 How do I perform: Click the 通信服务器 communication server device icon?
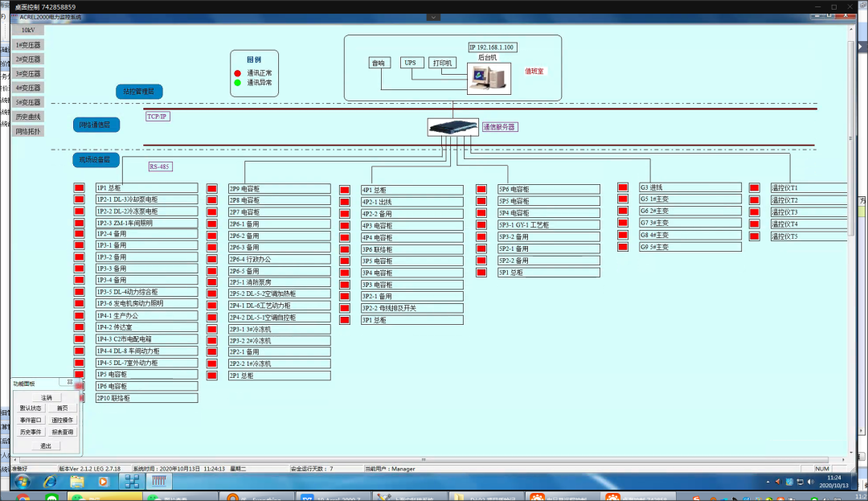pos(454,127)
